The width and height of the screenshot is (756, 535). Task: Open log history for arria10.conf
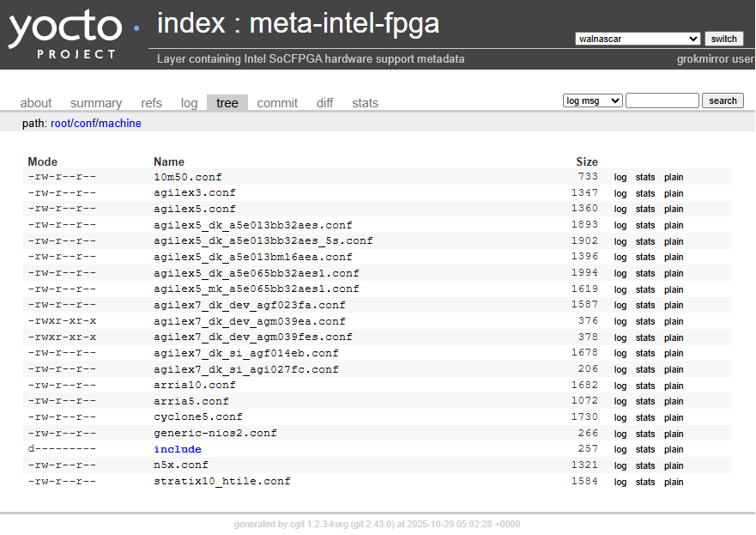[620, 385]
